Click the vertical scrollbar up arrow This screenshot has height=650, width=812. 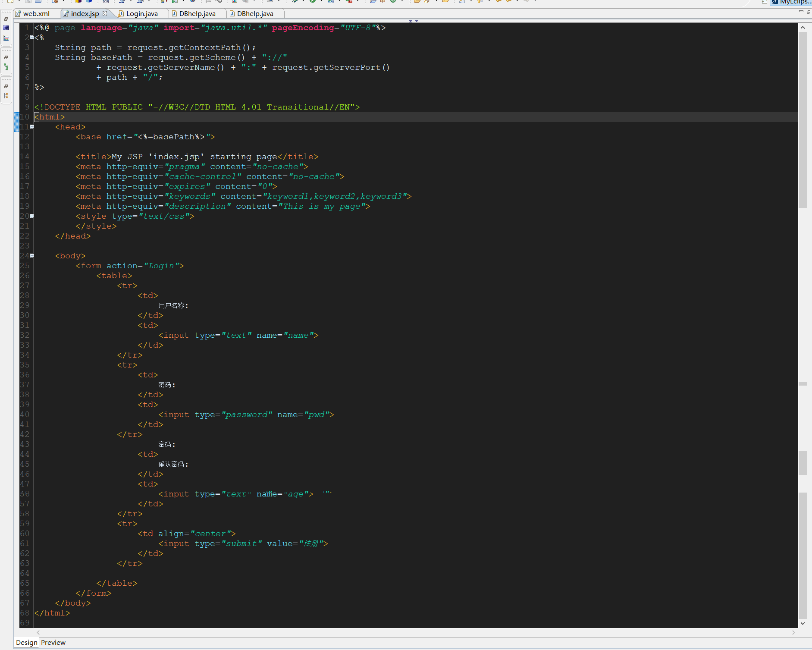803,28
